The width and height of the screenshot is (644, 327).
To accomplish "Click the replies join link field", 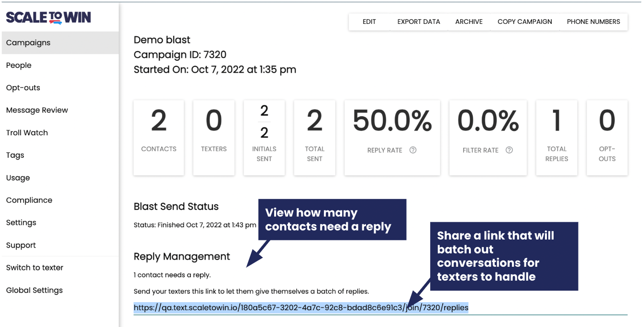I will 380,308.
